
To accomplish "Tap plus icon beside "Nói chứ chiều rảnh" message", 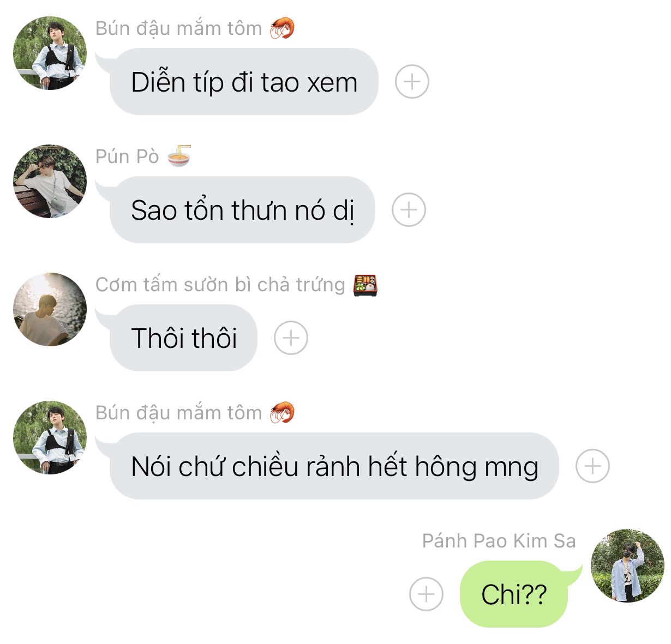I will 592,466.
